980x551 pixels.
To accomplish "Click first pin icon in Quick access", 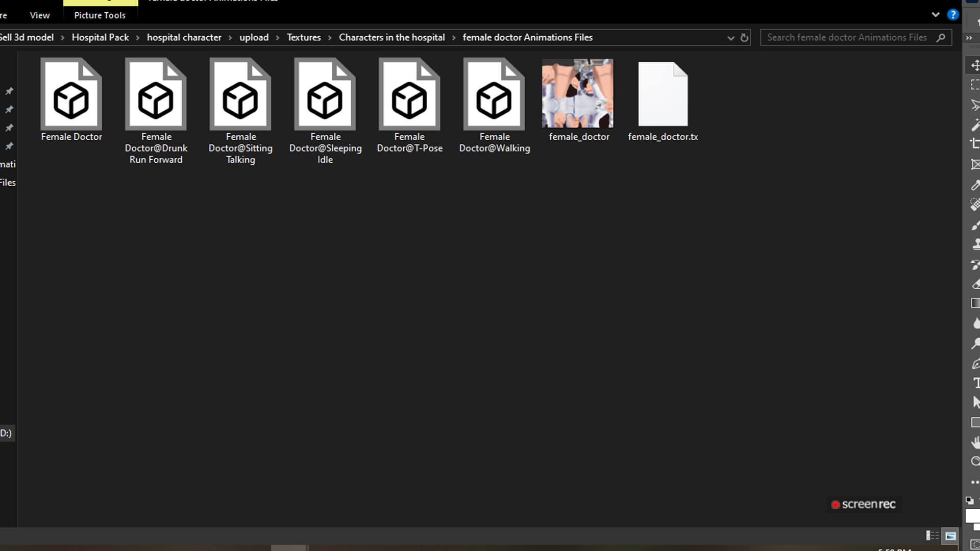I will click(x=9, y=91).
